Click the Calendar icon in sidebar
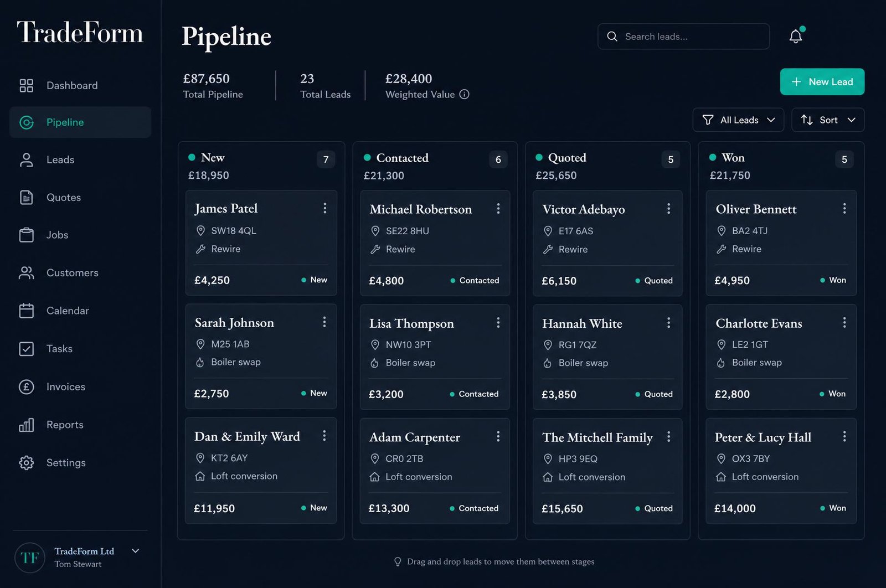This screenshot has height=588, width=886. coord(26,311)
